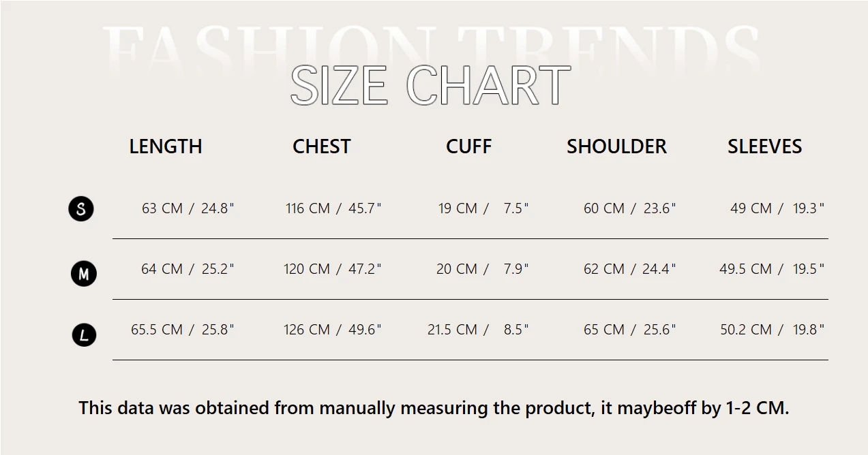
Task: Click the CUFF column header
Action: (x=468, y=146)
